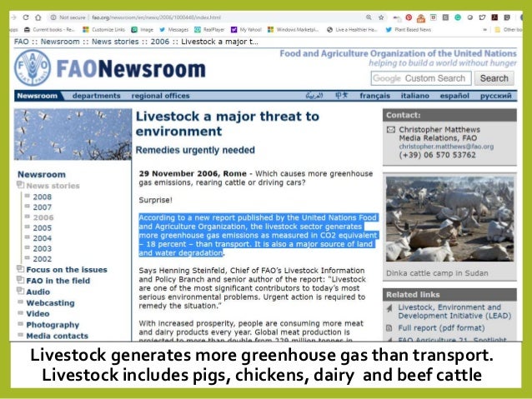Click the Search button
Screen dimensions: 532x399
tap(494, 78)
